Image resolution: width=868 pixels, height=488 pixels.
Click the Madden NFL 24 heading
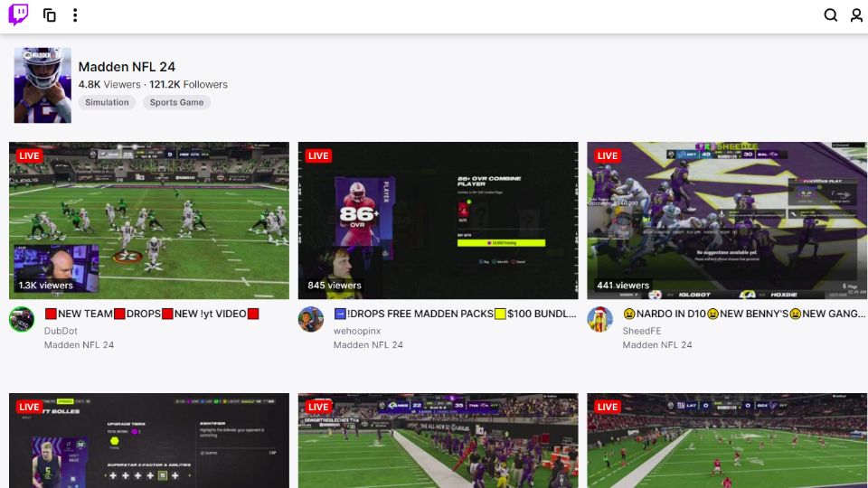(127, 67)
